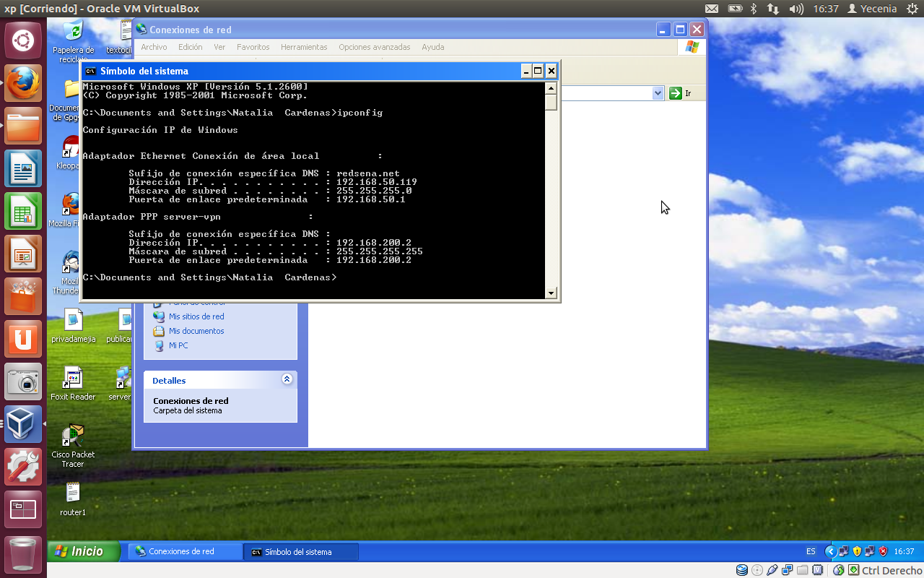Select Cisco Packet Tracer desktop shortcut
Screen dimensions: 924x578
(x=73, y=446)
